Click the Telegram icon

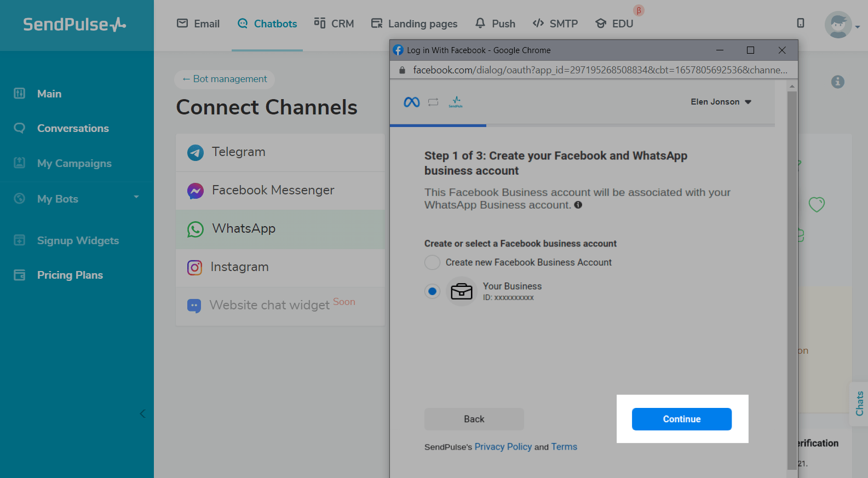(x=196, y=152)
